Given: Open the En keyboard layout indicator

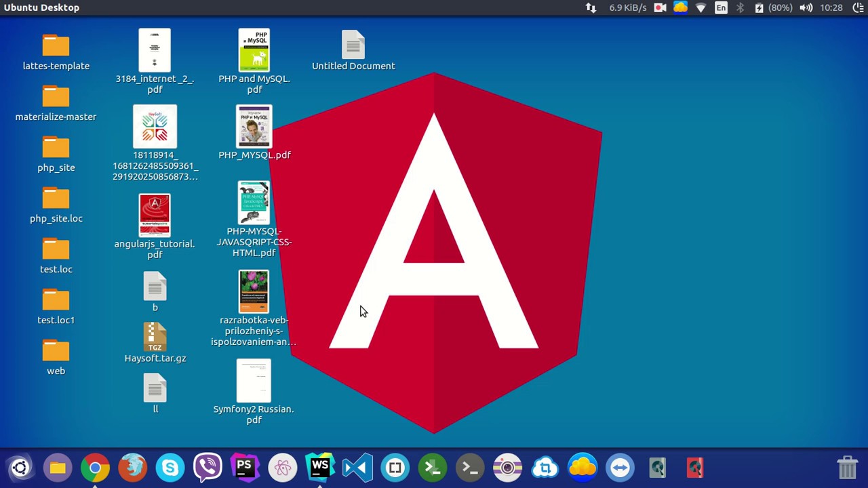Looking at the screenshot, I should pyautogui.click(x=721, y=7).
